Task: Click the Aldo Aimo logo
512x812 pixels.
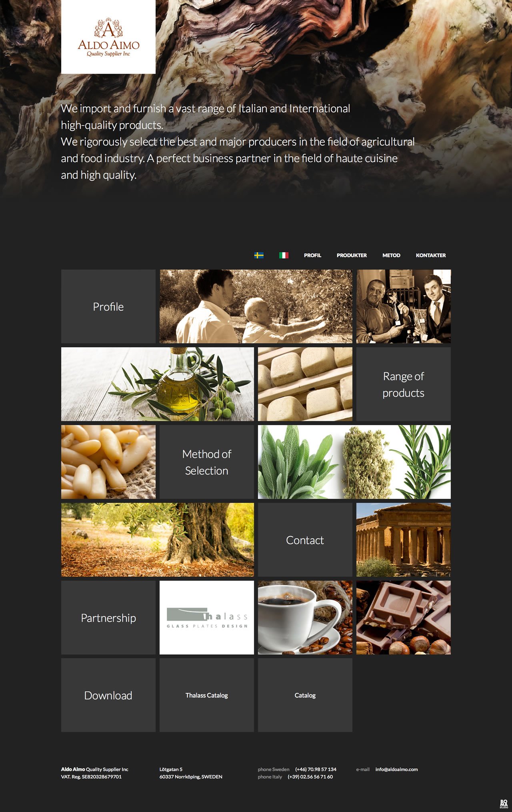Action: (x=108, y=37)
